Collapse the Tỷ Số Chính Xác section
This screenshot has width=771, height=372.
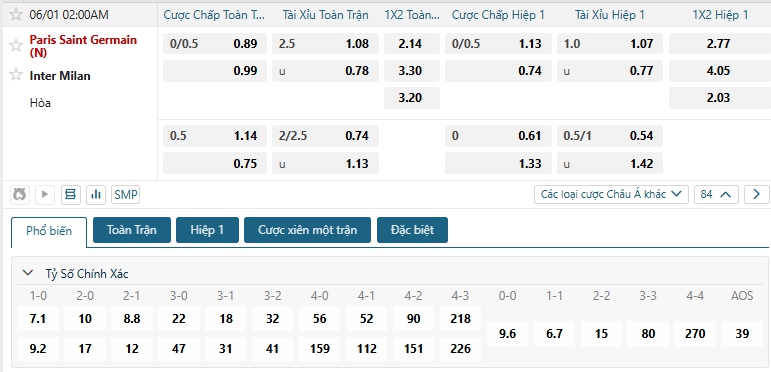click(x=29, y=273)
